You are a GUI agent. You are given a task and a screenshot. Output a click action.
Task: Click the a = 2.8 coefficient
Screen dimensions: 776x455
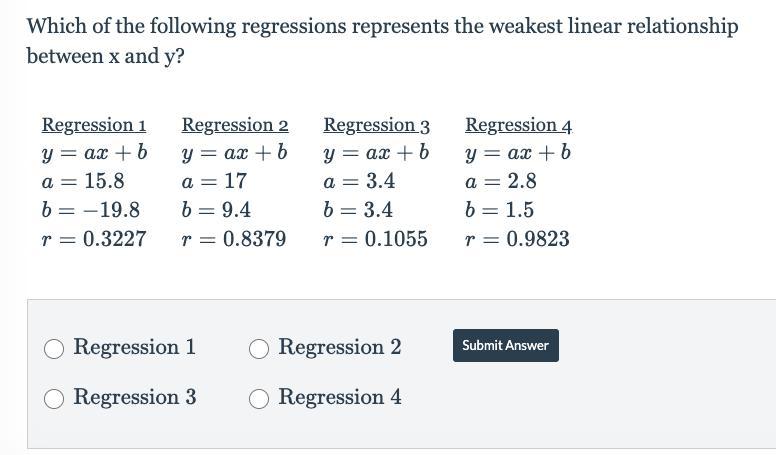click(x=501, y=182)
